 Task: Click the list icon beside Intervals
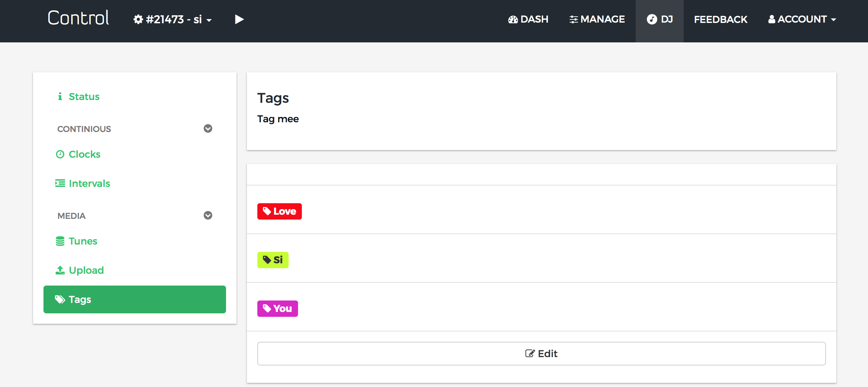coord(60,183)
